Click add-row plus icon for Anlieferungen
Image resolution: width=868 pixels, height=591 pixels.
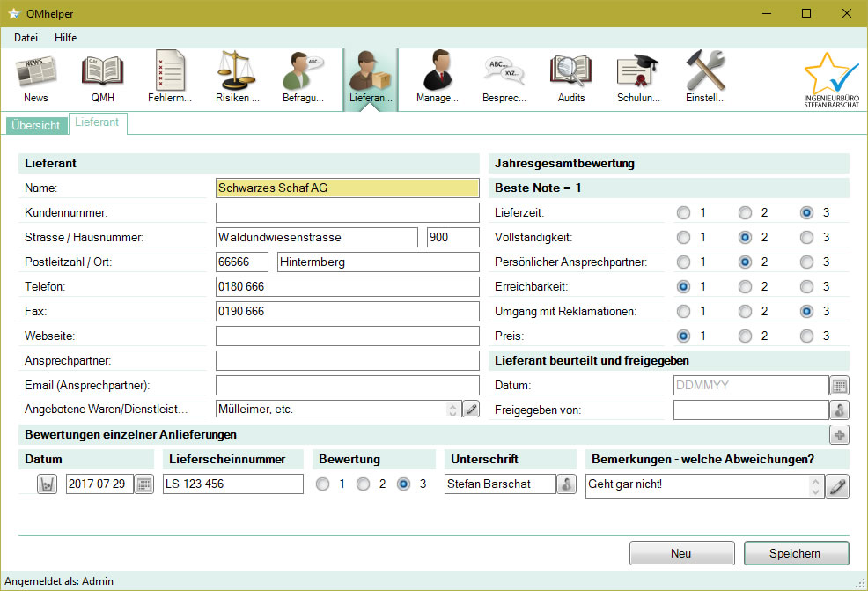coord(839,435)
